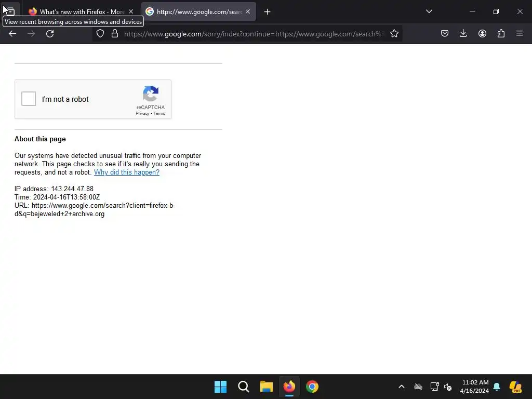Reload the current page
The image size is (532, 399).
(50, 34)
